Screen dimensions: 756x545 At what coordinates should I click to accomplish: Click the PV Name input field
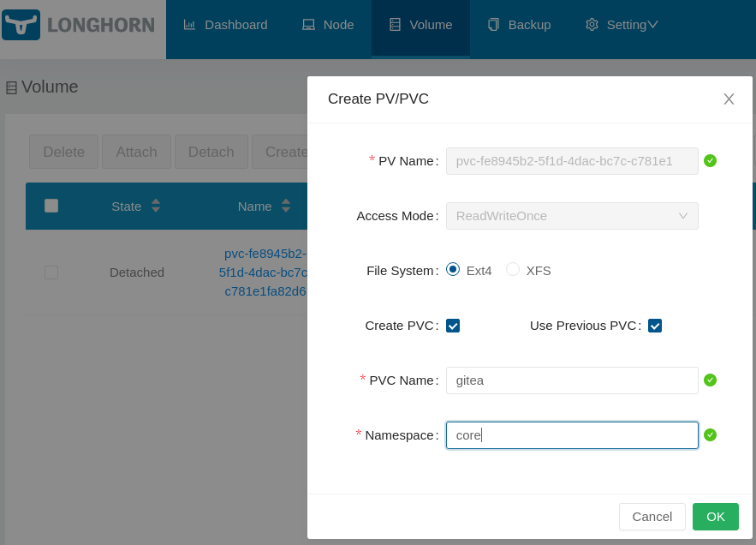click(x=572, y=161)
